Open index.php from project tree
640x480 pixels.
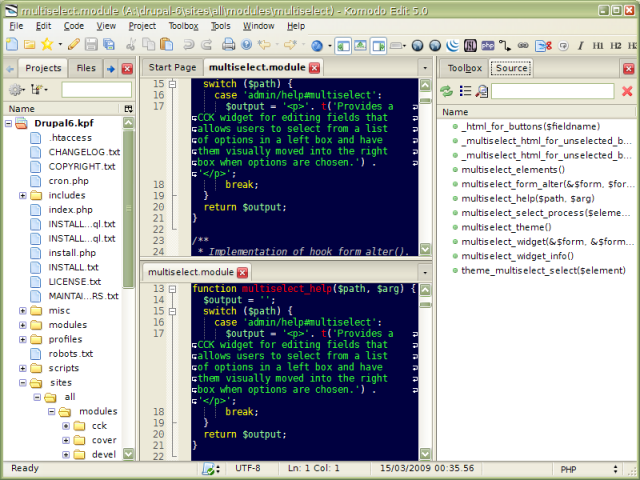(70, 210)
